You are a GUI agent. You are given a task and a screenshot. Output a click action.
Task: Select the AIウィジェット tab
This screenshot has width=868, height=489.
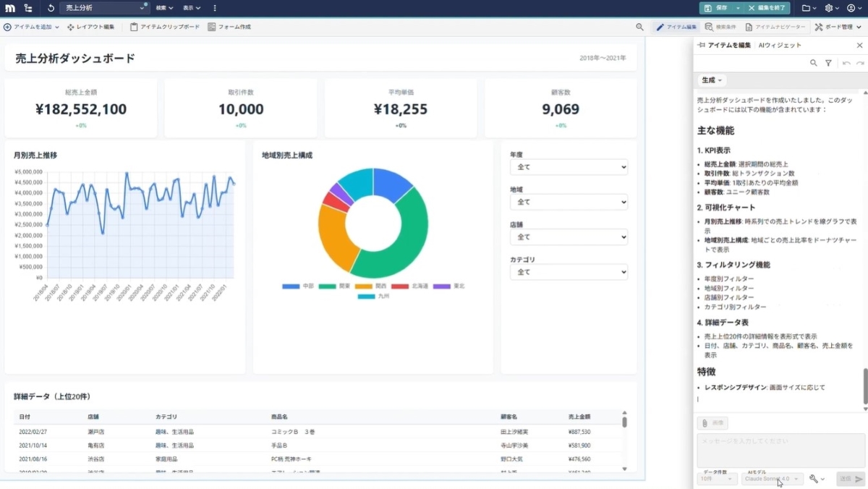(779, 45)
